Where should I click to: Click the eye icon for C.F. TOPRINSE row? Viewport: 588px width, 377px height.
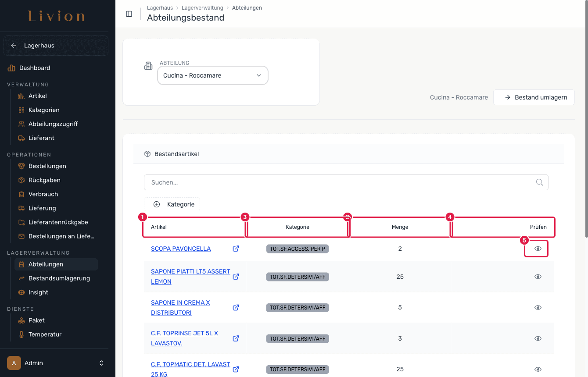538,338
